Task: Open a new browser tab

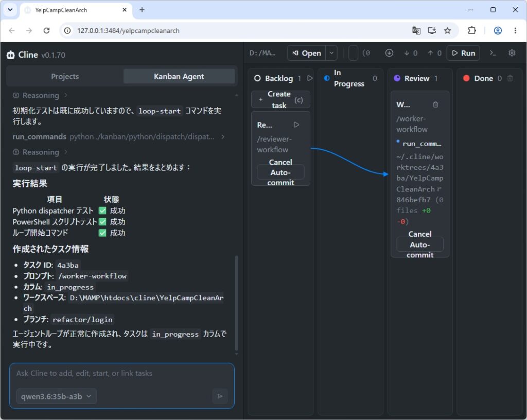Action: click(142, 10)
